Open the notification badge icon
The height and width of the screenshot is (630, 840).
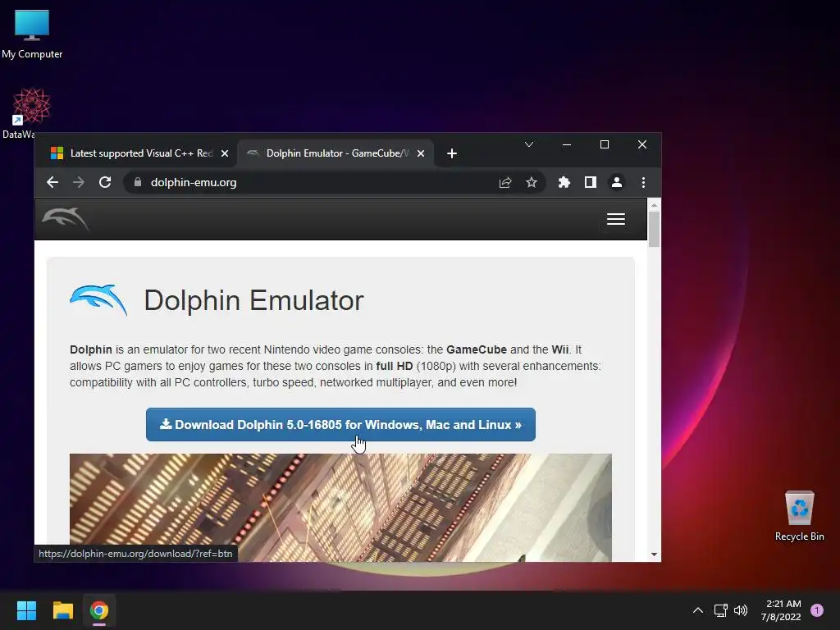coord(817,610)
